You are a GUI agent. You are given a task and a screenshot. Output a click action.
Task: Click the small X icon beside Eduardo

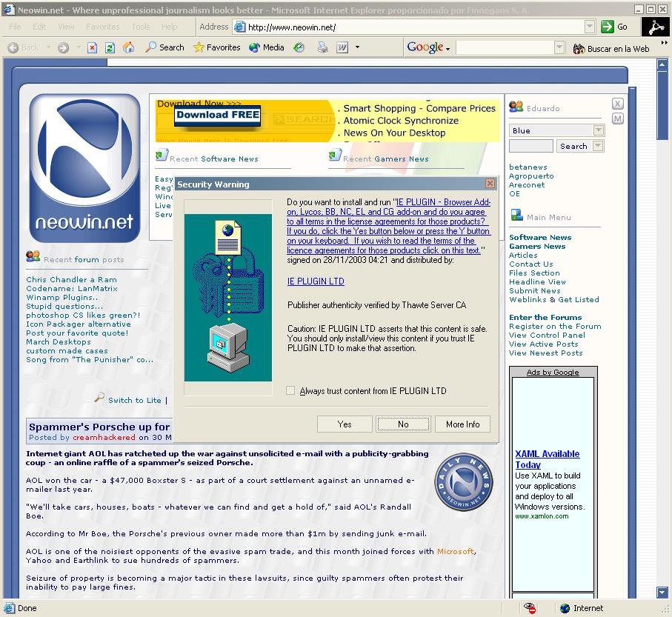tap(617, 104)
